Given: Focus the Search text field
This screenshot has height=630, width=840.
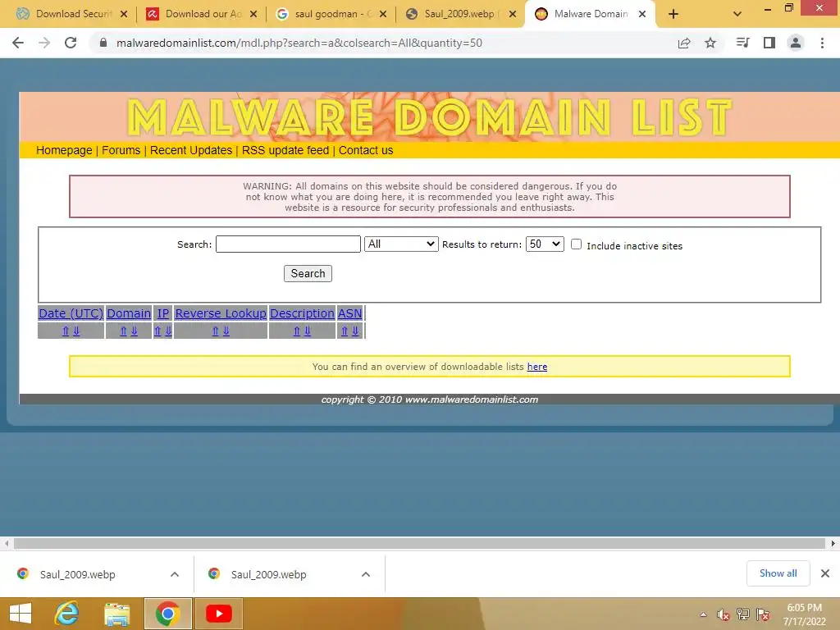Looking at the screenshot, I should [288, 244].
